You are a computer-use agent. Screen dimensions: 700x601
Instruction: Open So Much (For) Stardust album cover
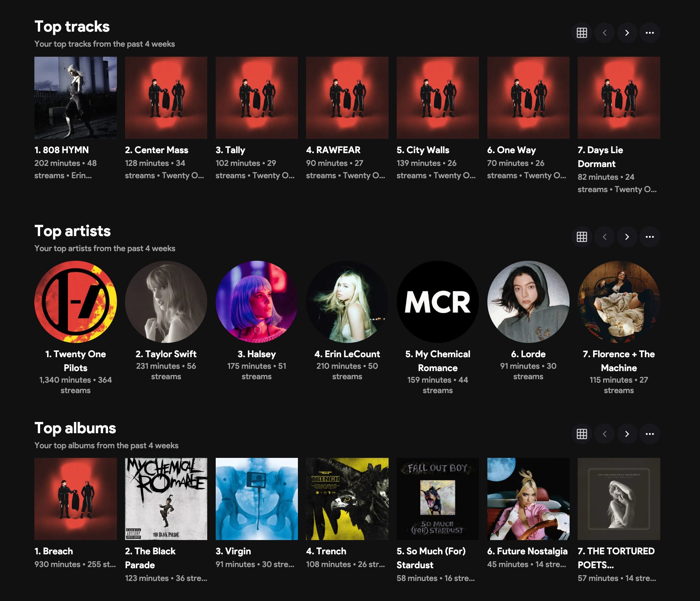click(438, 499)
